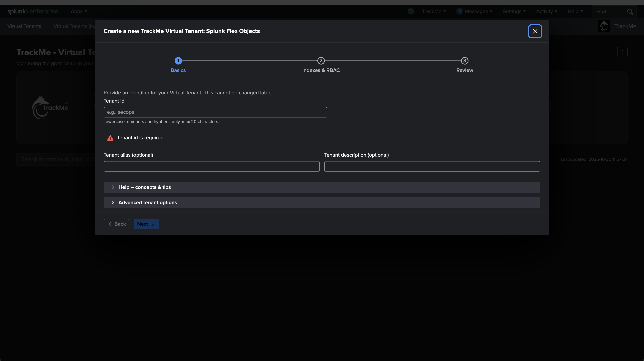Open the Apps dropdown menu
Viewport: 644px width, 361px height.
79,11
